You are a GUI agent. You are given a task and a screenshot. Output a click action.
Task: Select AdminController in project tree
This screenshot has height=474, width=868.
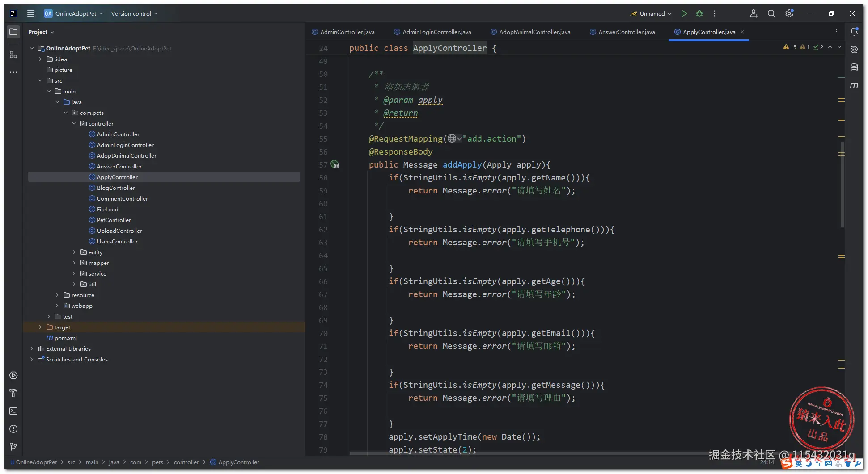(118, 134)
